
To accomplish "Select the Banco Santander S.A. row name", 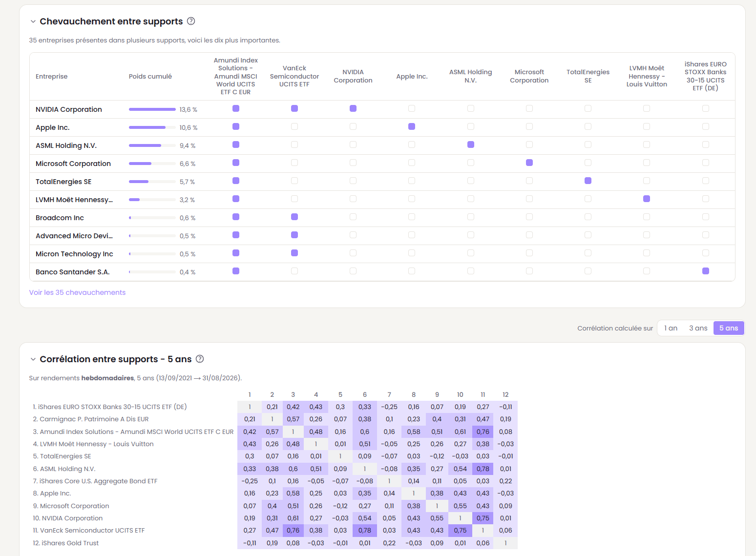I will tap(73, 272).
